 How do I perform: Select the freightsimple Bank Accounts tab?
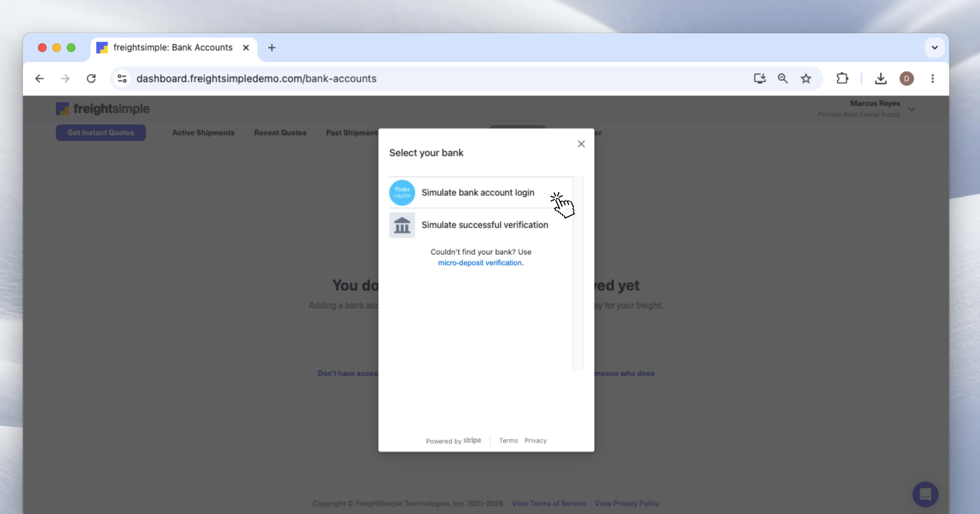[173, 48]
